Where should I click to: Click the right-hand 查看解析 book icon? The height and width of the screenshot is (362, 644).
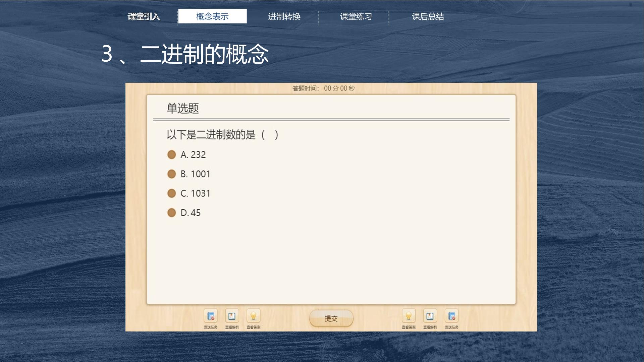(x=430, y=316)
